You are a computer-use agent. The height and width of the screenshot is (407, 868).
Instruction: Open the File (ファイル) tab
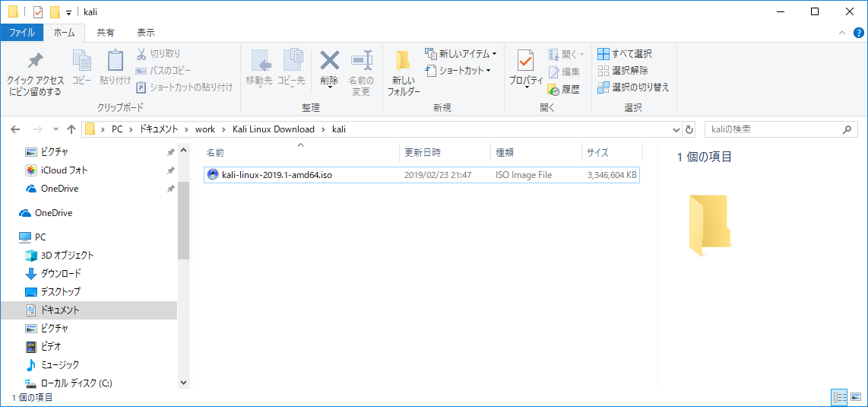coord(23,33)
